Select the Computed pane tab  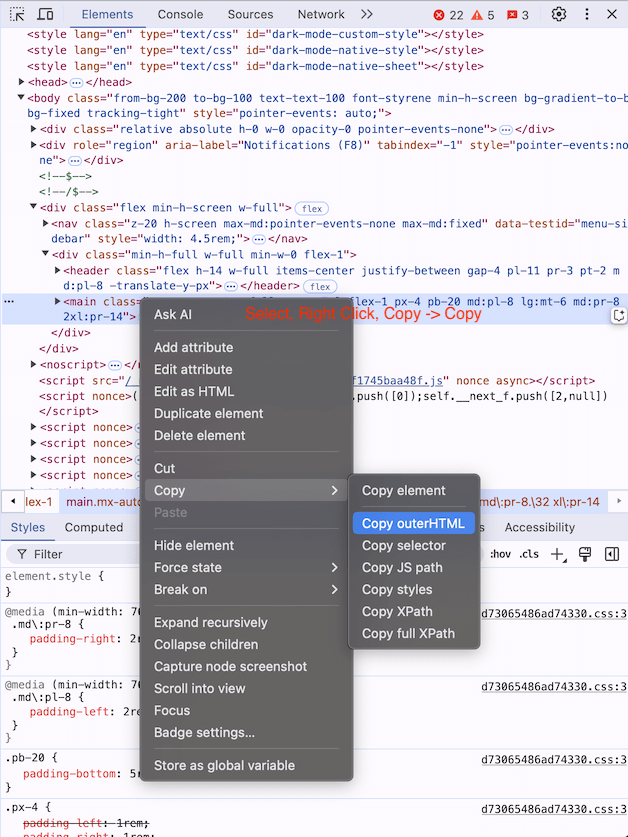point(93,527)
